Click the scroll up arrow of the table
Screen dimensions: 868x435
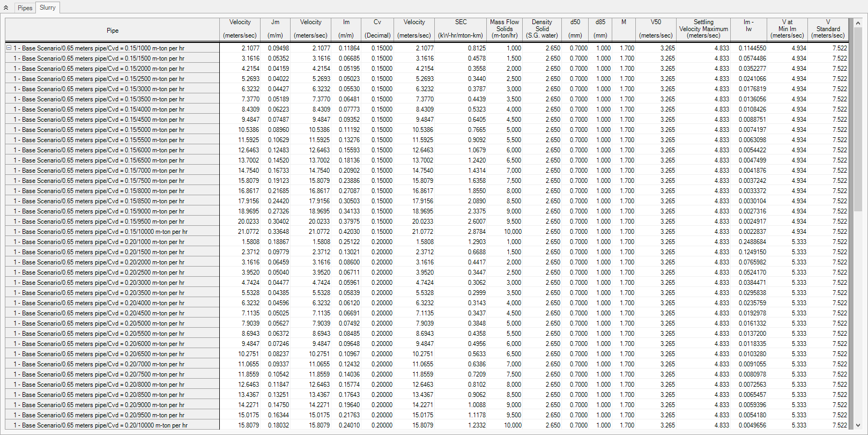coord(858,23)
